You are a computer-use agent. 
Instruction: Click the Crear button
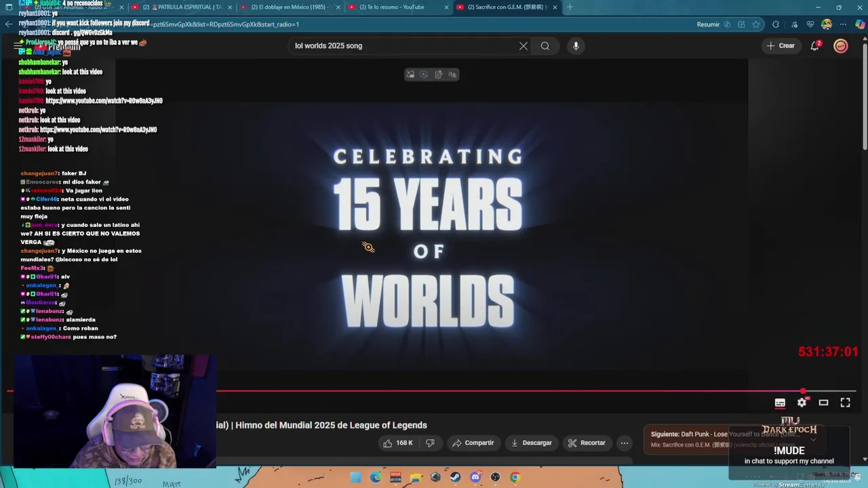pyautogui.click(x=781, y=45)
